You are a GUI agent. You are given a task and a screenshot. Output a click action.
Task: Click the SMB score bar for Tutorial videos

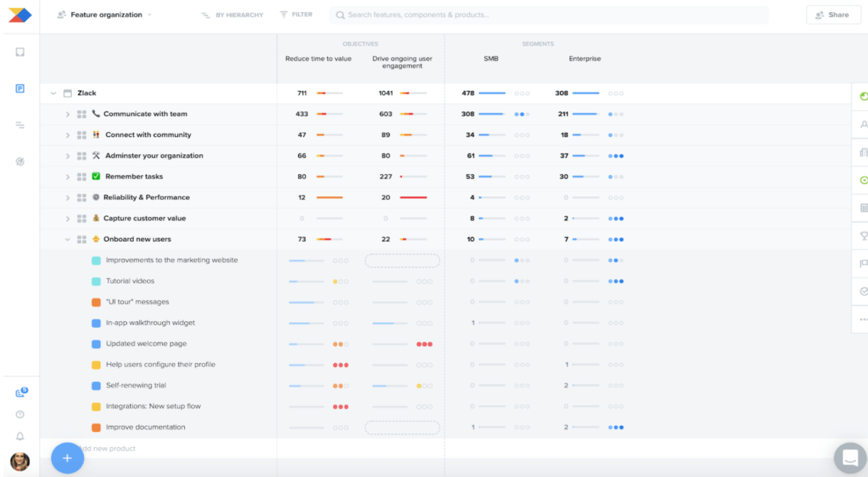point(494,281)
